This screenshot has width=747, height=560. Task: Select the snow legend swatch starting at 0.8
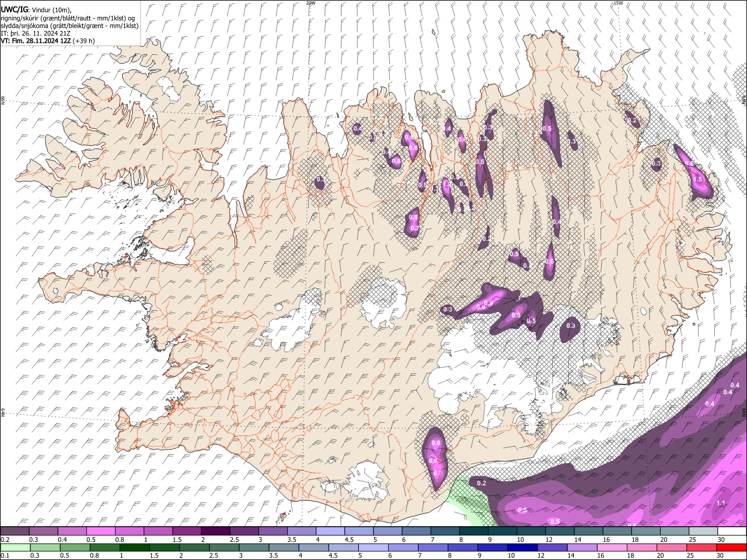(x=129, y=531)
